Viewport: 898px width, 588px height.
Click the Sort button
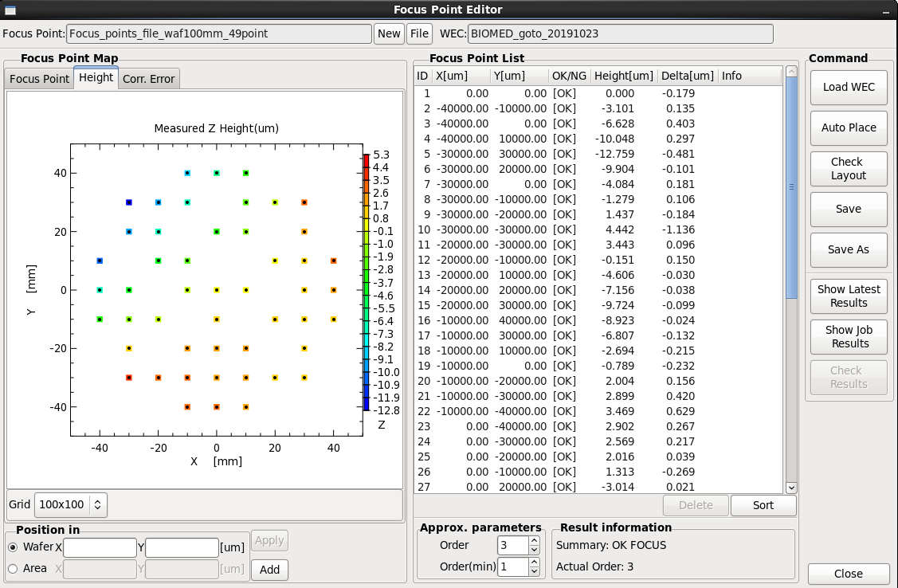[763, 506]
